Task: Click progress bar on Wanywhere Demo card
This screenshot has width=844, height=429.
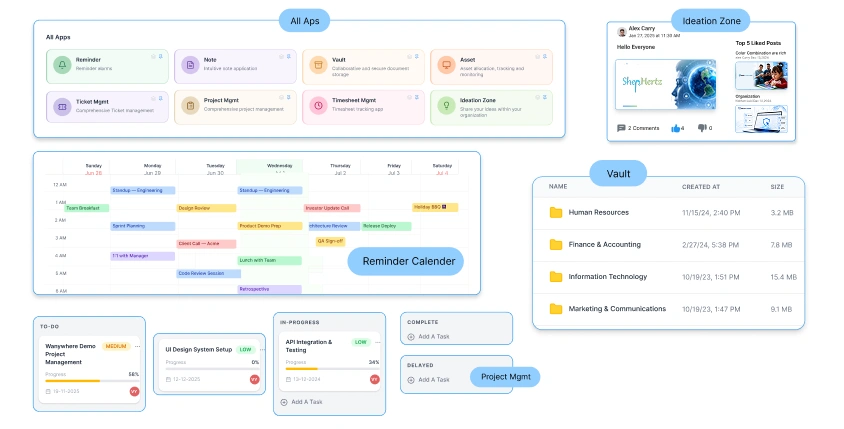Action: point(92,381)
